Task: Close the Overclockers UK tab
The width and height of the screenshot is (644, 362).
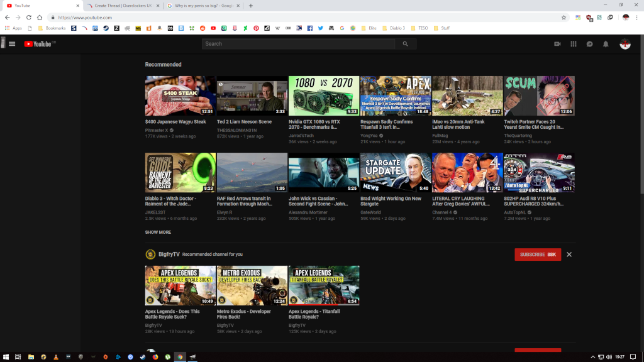Action: tap(158, 6)
